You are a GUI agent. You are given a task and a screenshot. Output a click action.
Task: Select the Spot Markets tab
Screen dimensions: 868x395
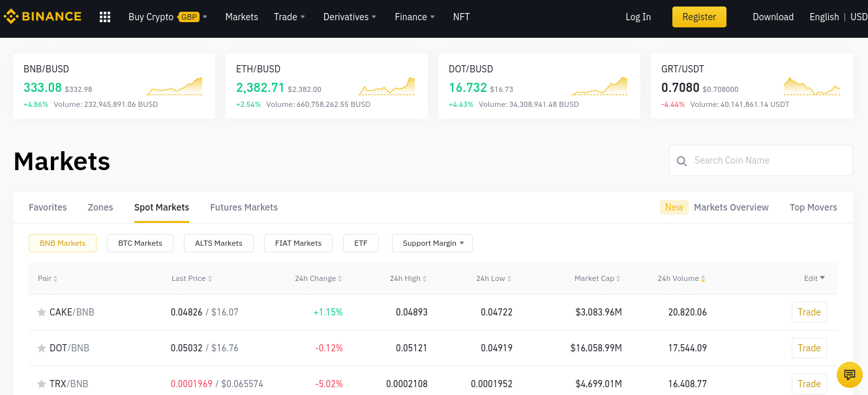click(x=162, y=207)
